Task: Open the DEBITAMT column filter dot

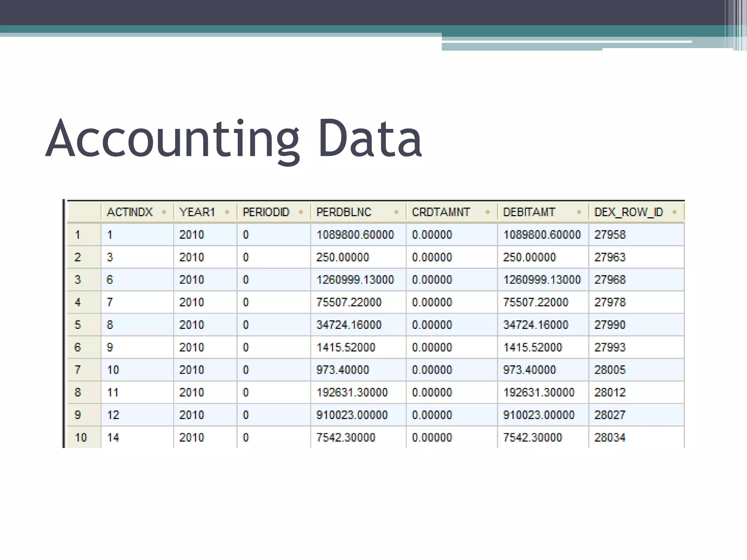Action: point(579,212)
